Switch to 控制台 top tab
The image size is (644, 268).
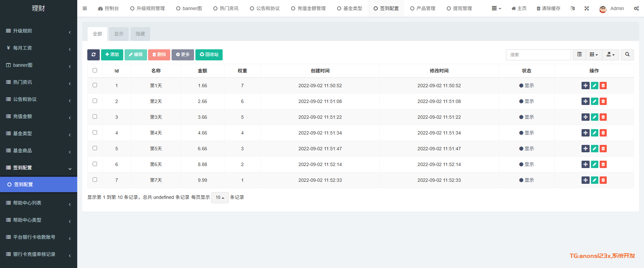click(108, 8)
